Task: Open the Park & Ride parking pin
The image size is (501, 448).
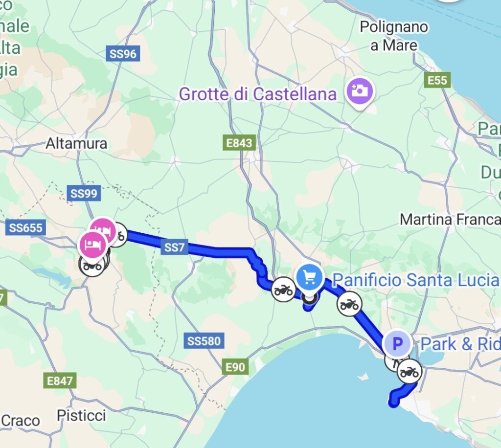Action: point(397,344)
